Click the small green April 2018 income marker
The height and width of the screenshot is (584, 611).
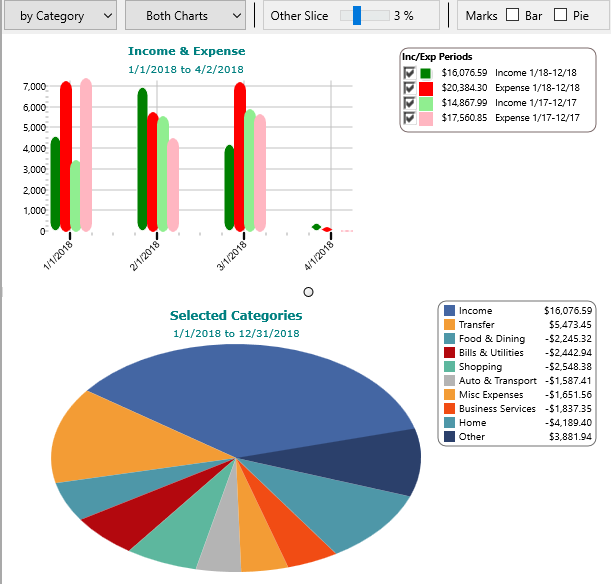click(x=316, y=227)
